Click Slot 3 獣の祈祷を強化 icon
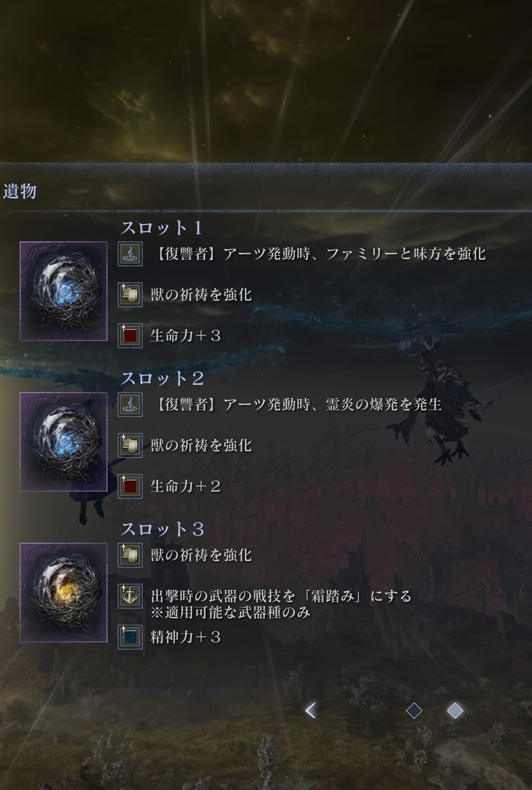The width and height of the screenshot is (532, 790). pos(130,555)
